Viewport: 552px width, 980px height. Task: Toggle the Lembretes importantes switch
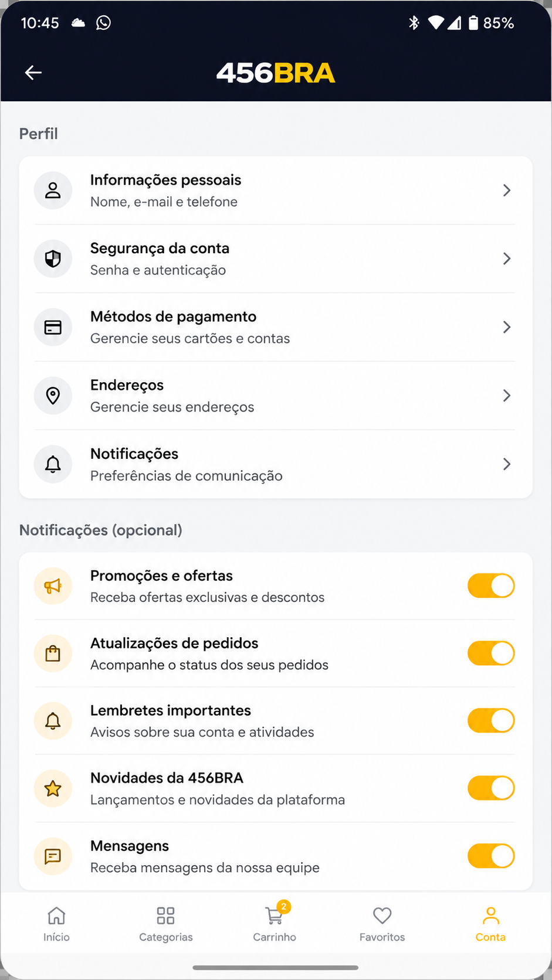[491, 721]
